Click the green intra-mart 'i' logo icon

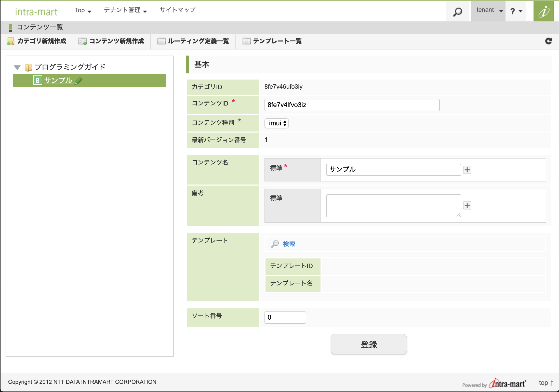click(543, 11)
